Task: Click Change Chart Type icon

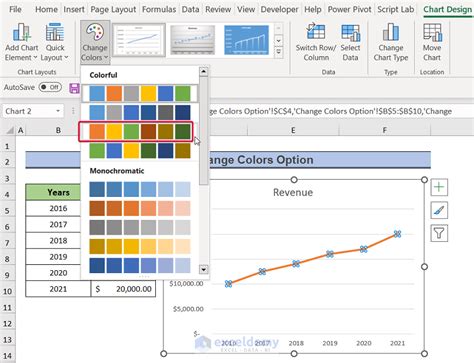Action: click(x=391, y=42)
